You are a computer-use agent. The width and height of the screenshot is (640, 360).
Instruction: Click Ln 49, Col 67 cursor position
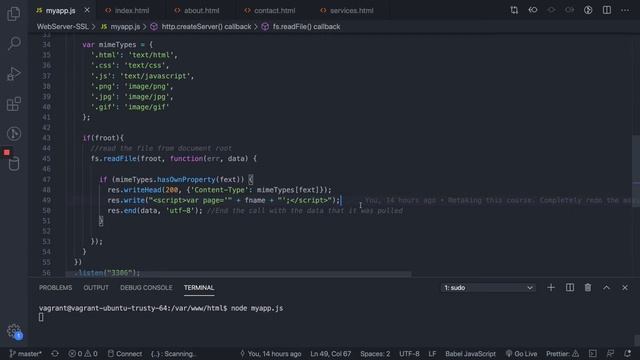[331, 354]
